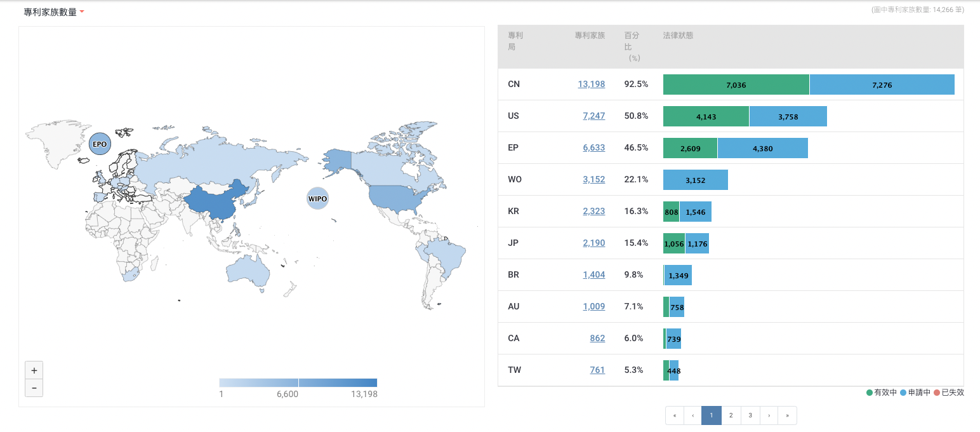Open CN patent family count 13,198
Screen dimensions: 980x432
coord(591,84)
